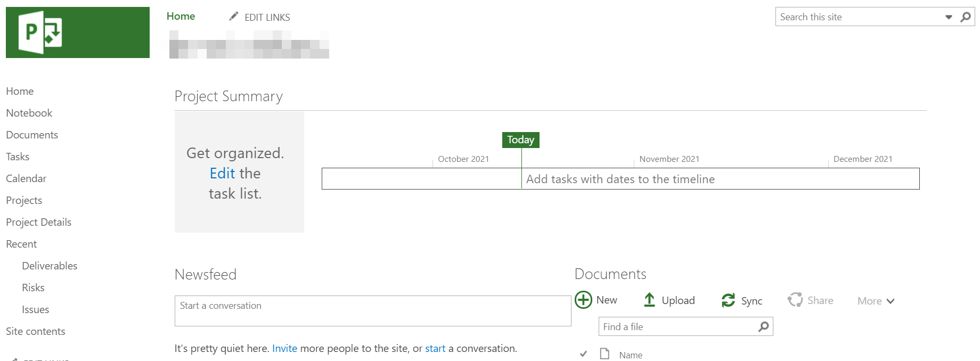The image size is (980, 361).
Task: Go to Calendar in left navigation
Action: click(x=26, y=178)
